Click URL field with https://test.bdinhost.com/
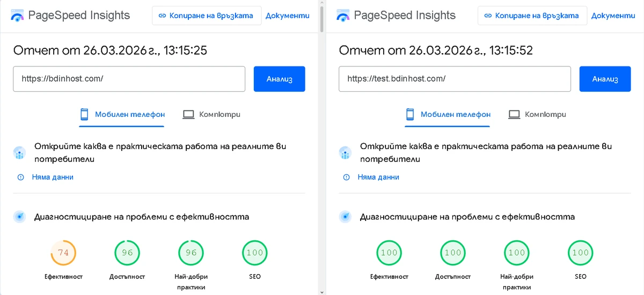Image resolution: width=644 pixels, height=295 pixels. click(x=455, y=79)
